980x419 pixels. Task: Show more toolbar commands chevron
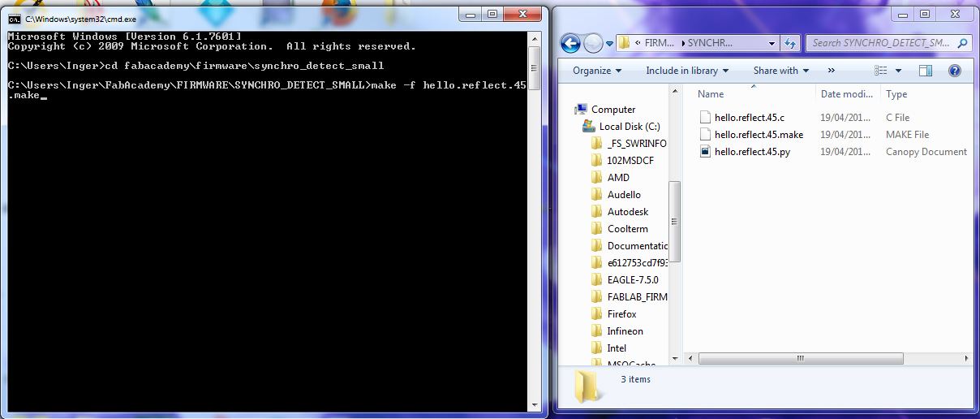832,71
